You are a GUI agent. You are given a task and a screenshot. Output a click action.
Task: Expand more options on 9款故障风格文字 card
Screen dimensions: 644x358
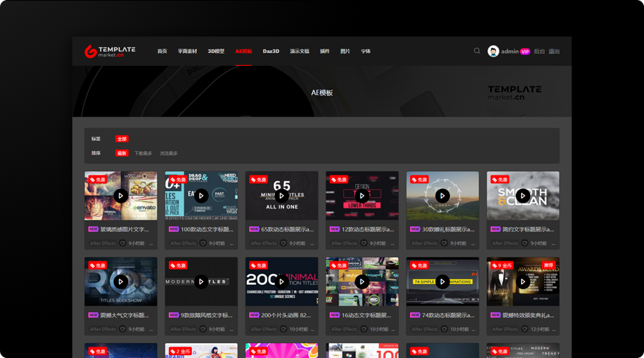tap(232, 329)
